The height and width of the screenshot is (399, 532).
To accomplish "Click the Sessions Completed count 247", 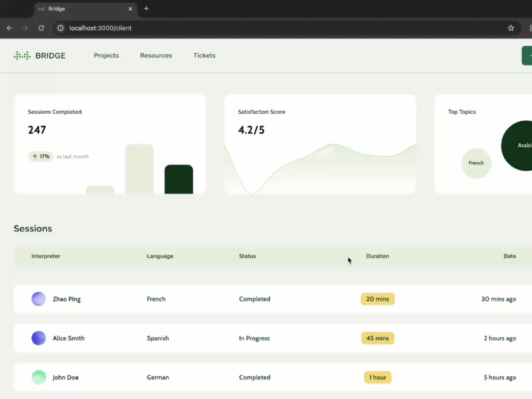I will [37, 130].
